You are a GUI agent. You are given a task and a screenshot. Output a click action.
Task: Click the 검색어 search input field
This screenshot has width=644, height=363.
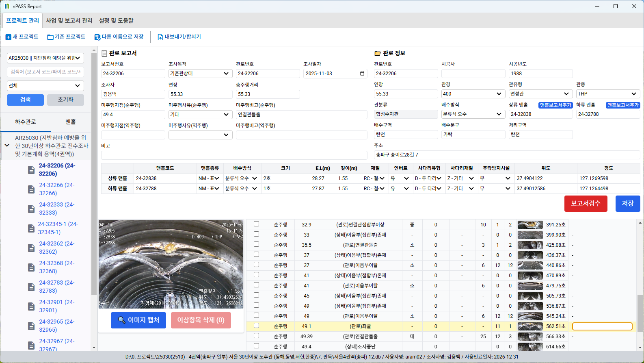[45, 72]
